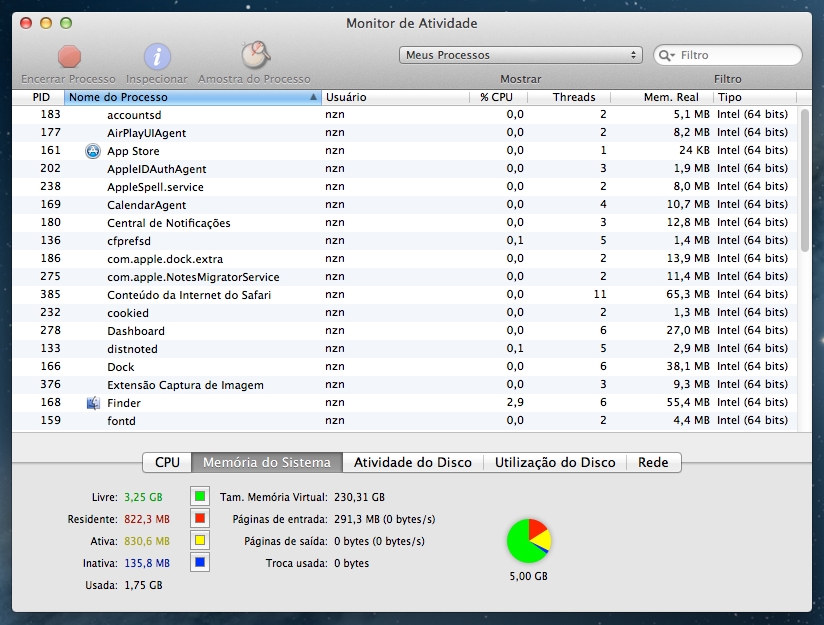Open the Inspecionar info icon
This screenshot has width=824, height=625.
[157, 56]
